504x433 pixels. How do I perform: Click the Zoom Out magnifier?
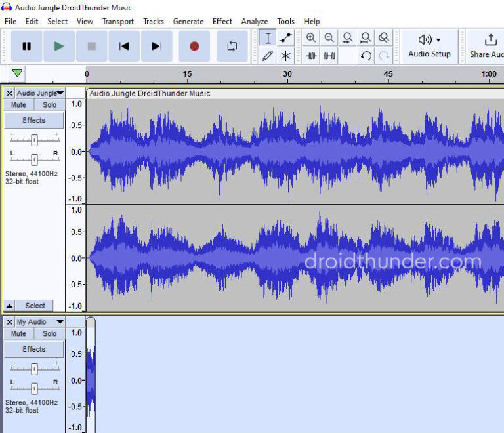329,38
